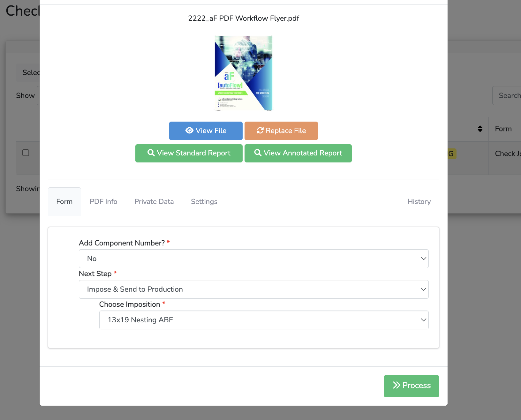521x420 pixels.
Task: Open the Add Component Number dropdown
Action: pos(253,259)
